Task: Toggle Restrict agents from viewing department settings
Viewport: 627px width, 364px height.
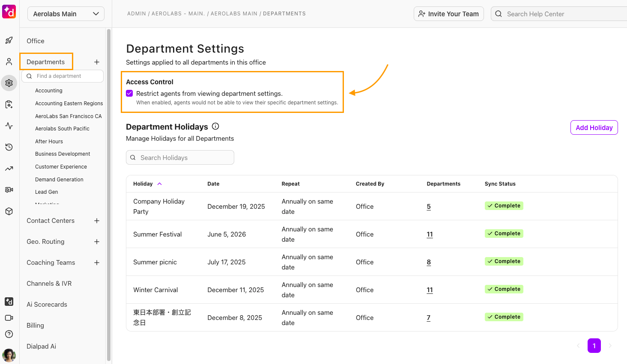Action: [x=129, y=93]
